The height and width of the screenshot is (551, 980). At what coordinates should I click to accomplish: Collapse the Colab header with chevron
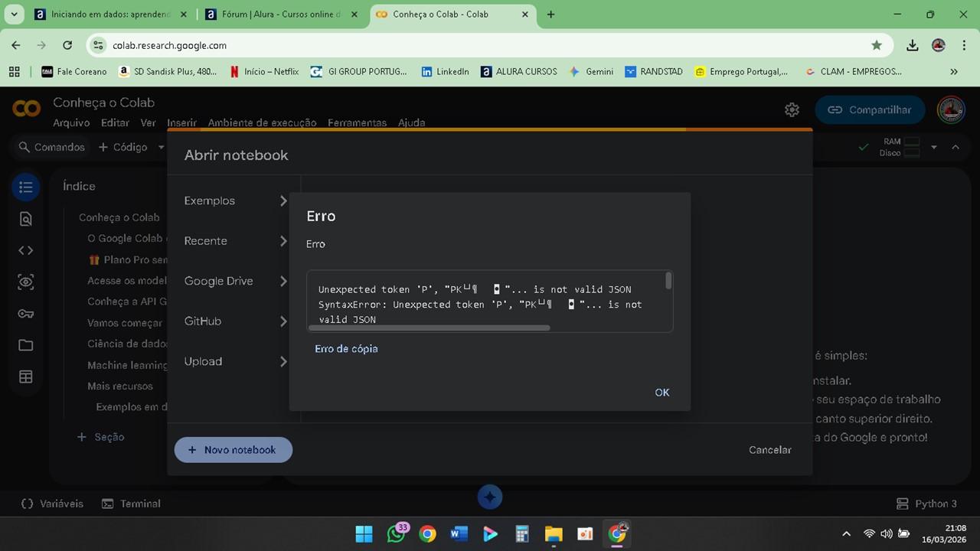(955, 147)
